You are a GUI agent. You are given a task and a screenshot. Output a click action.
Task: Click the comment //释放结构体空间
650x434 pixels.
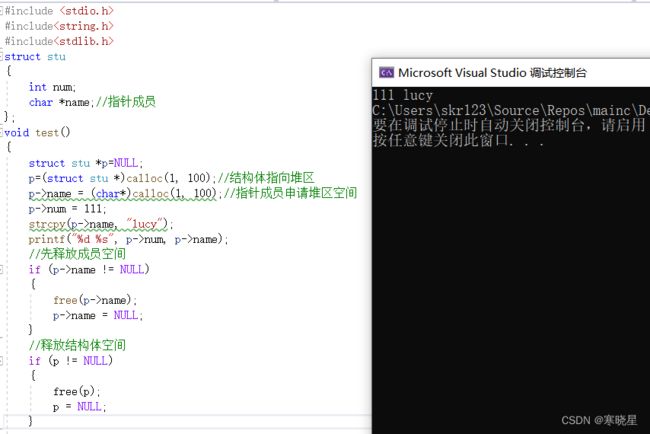coord(77,345)
